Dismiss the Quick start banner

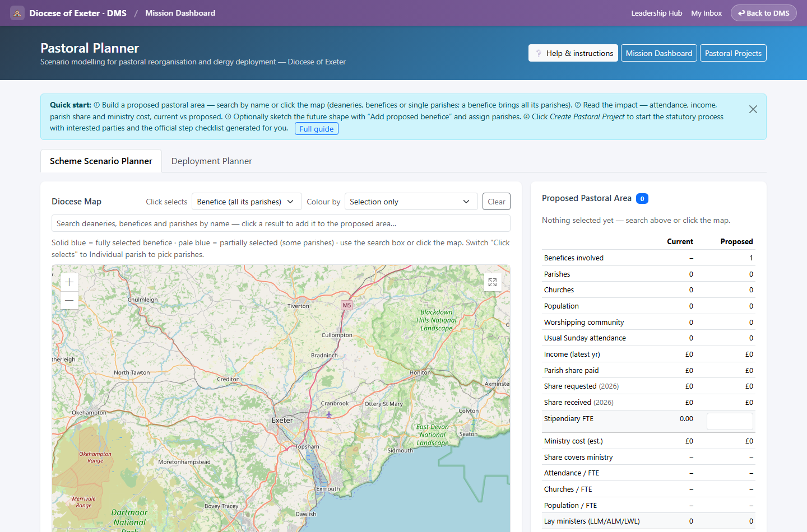click(x=753, y=109)
